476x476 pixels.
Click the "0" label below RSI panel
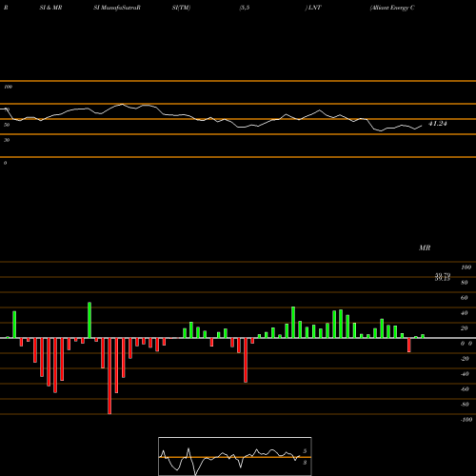point(5,163)
